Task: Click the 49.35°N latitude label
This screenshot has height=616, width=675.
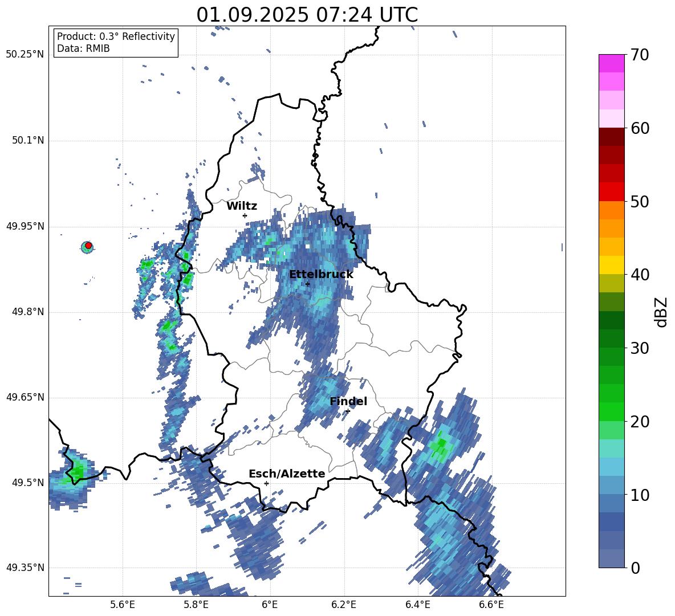Action: tap(25, 568)
